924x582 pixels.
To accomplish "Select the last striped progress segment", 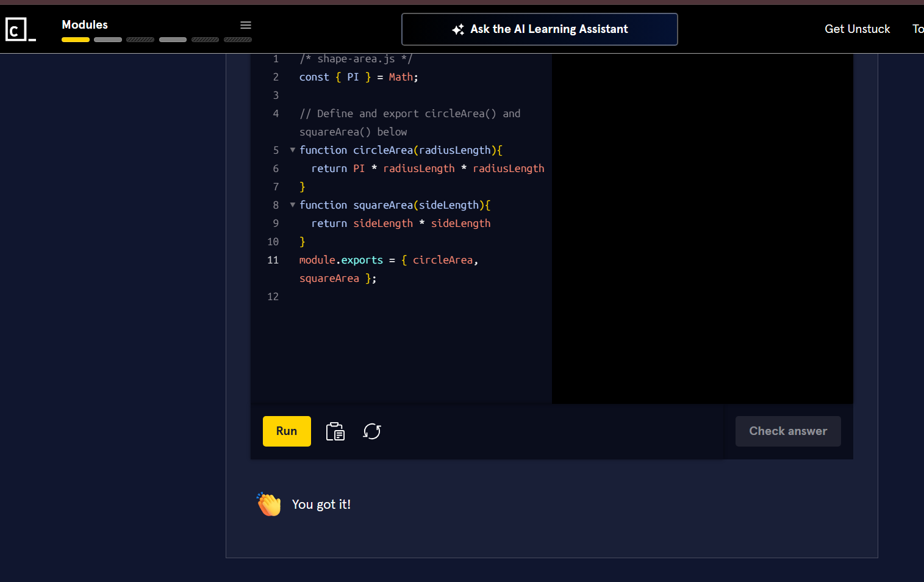I will [238, 40].
